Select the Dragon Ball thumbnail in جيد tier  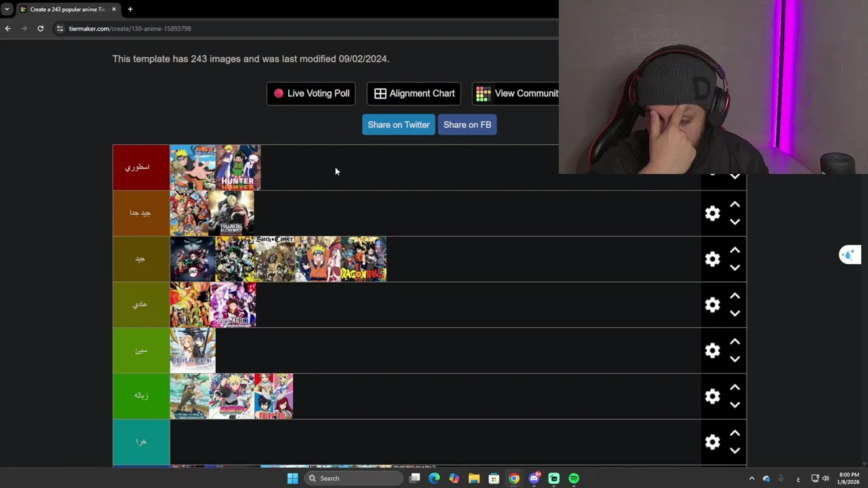click(x=363, y=259)
